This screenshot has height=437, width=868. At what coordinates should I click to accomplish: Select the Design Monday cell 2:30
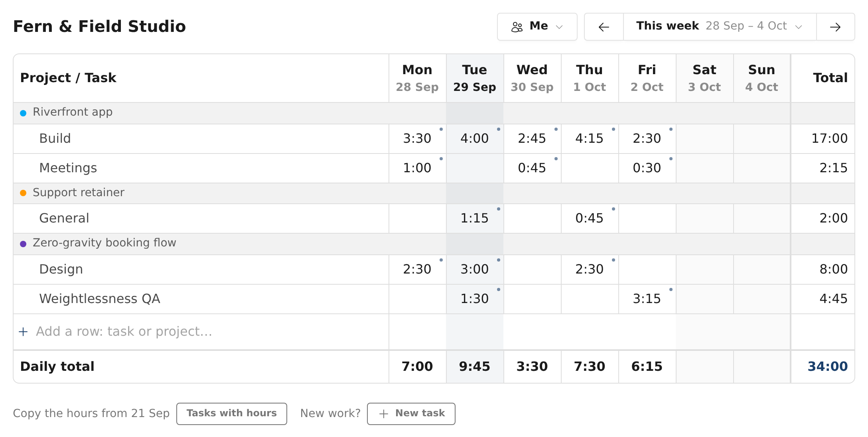pos(417,270)
